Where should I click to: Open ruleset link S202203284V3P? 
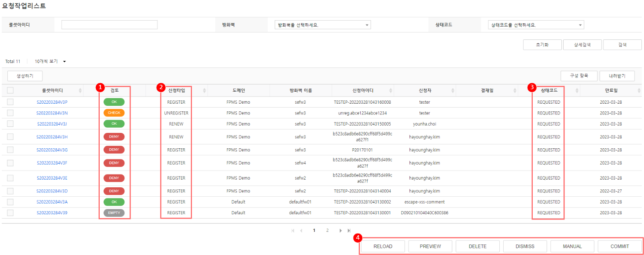(x=52, y=102)
